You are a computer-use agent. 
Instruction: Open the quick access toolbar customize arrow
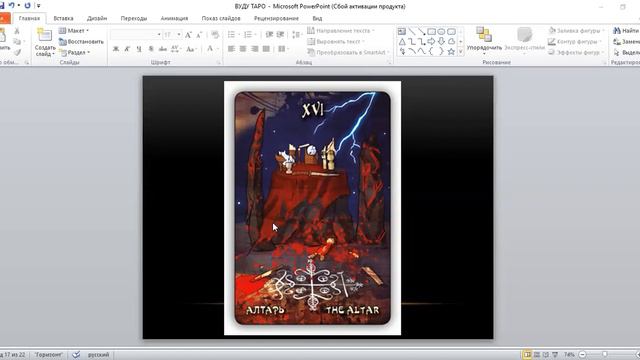coord(38,6)
